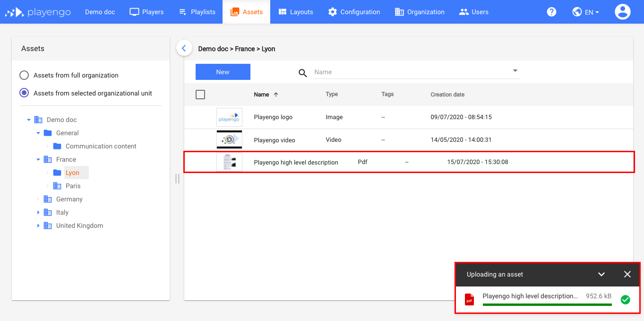Open the Users tab

click(474, 12)
